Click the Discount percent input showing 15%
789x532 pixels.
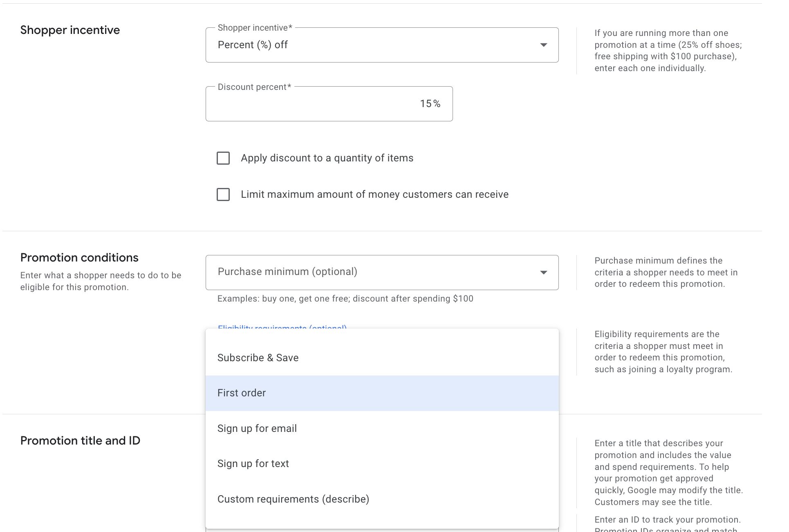(x=329, y=103)
